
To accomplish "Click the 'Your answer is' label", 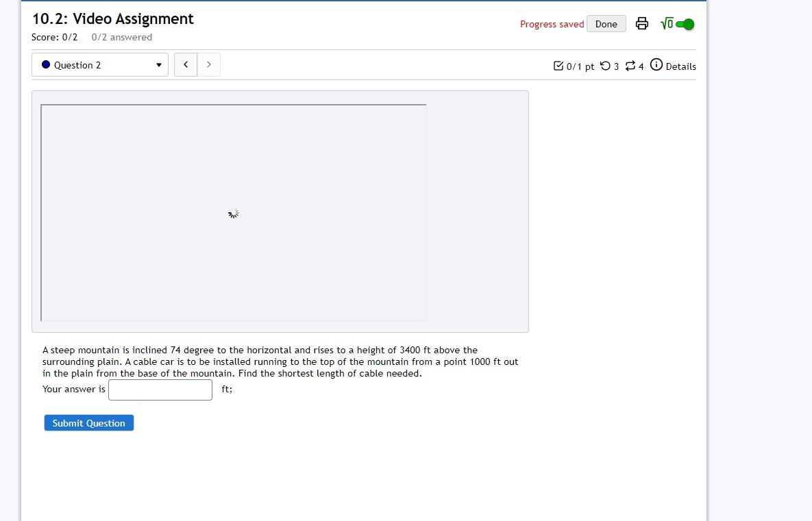I will point(73,389).
